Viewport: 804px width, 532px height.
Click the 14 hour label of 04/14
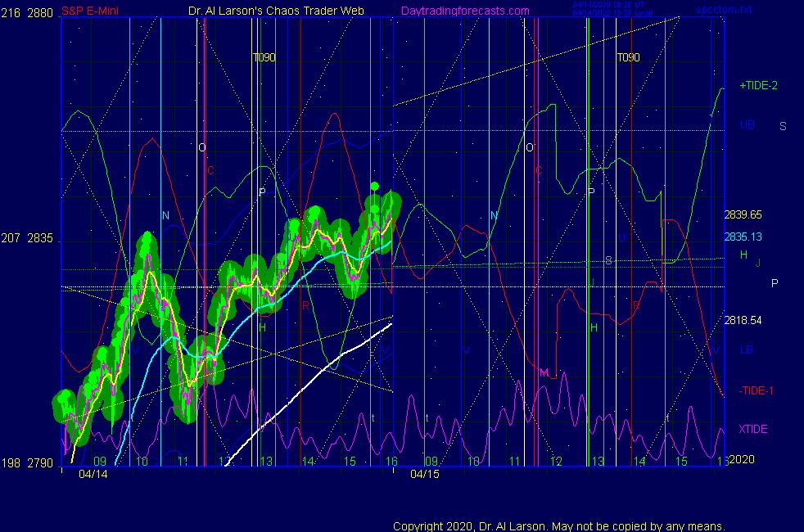point(308,462)
